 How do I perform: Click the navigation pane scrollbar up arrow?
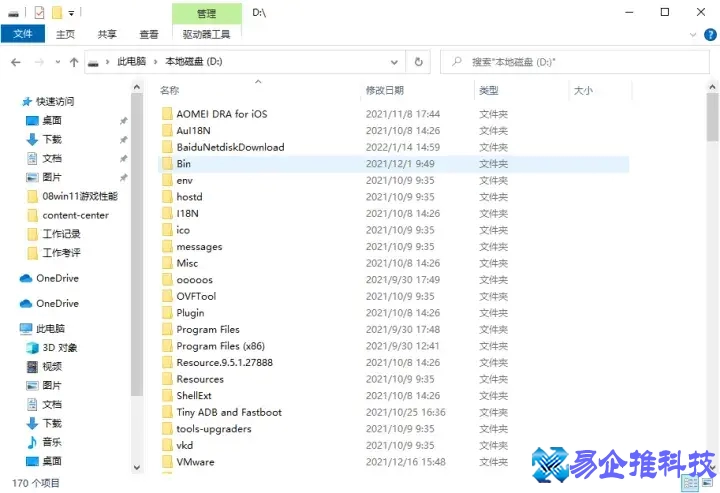point(137,86)
